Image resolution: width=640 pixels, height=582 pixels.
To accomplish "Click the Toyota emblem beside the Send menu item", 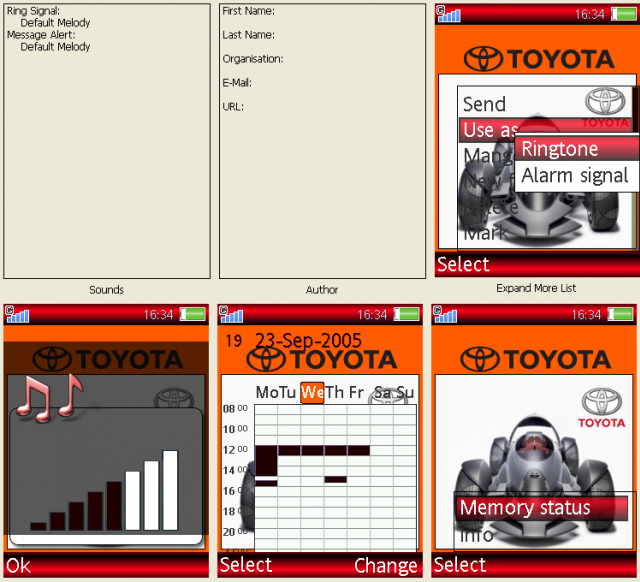I will click(x=605, y=102).
